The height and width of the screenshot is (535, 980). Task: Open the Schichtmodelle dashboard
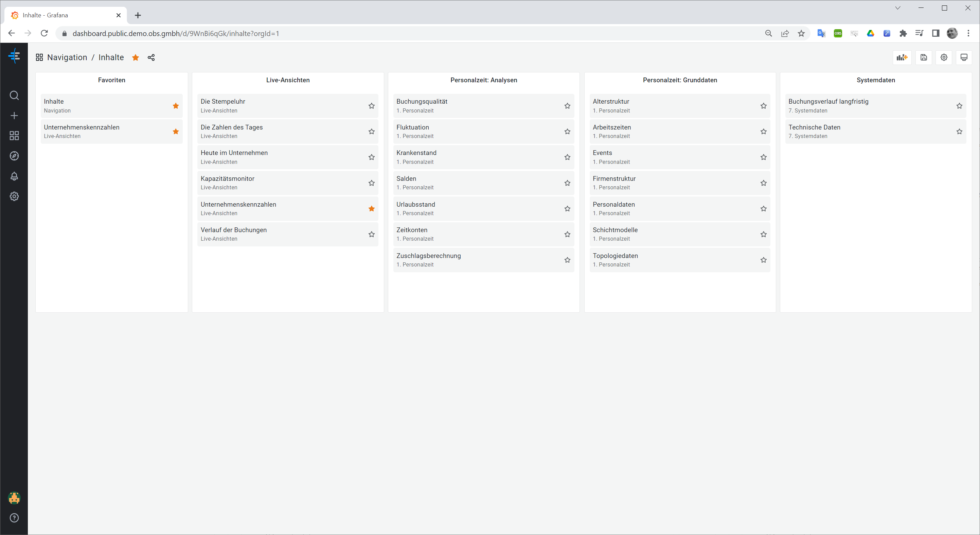tap(680, 234)
